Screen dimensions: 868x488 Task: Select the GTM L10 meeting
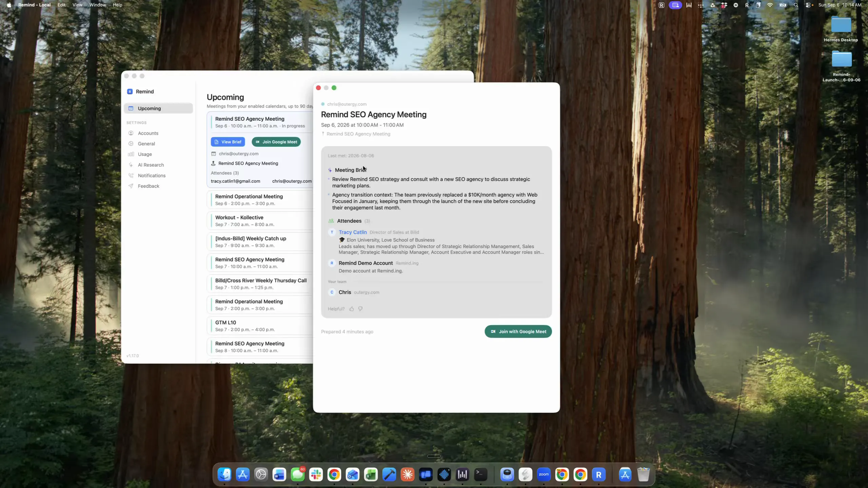coord(260,326)
